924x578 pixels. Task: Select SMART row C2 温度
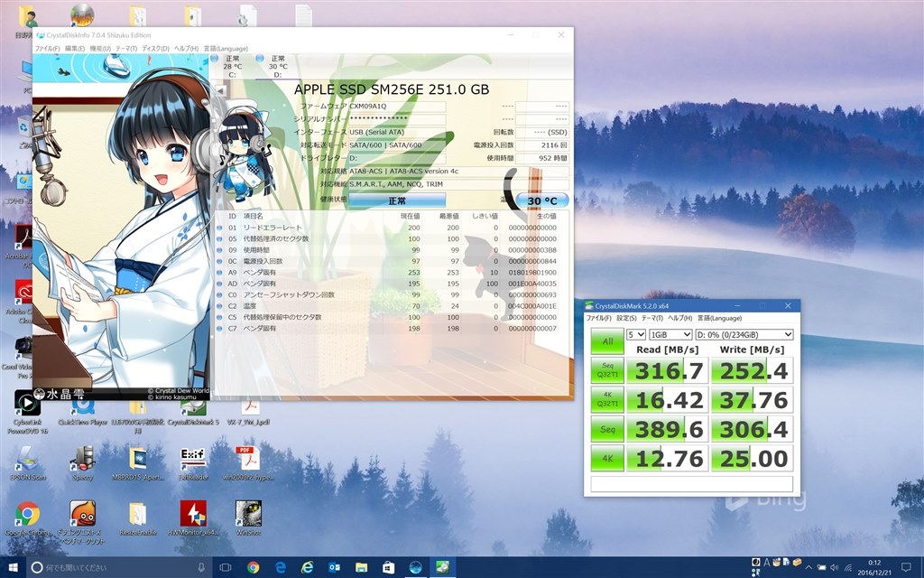click(386, 306)
